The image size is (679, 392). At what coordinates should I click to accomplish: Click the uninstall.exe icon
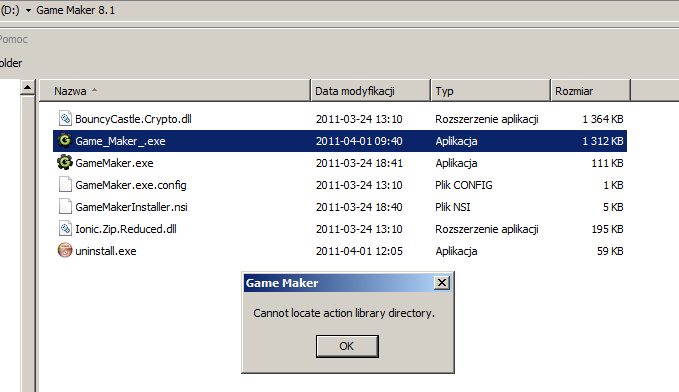65,250
